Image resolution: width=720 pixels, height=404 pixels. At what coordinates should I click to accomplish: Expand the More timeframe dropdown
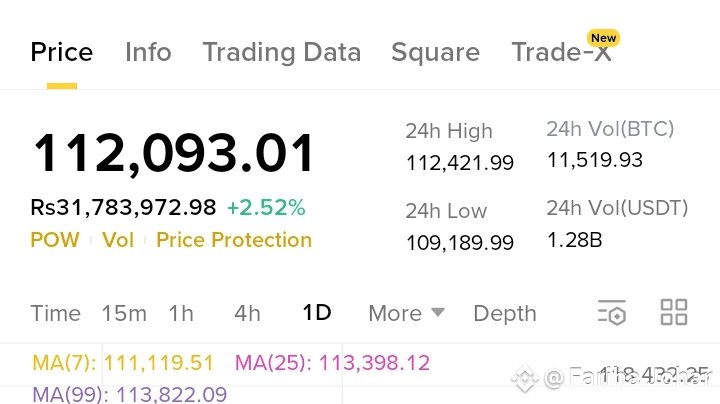click(x=406, y=313)
